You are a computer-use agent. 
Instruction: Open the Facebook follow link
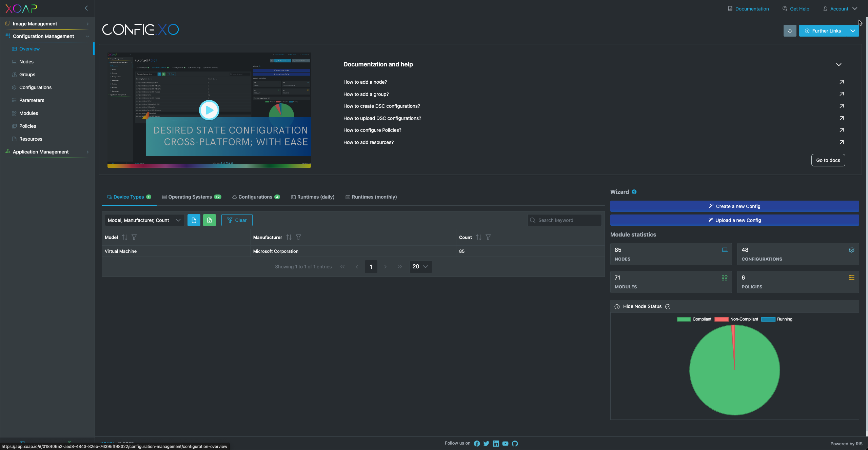coord(477,444)
